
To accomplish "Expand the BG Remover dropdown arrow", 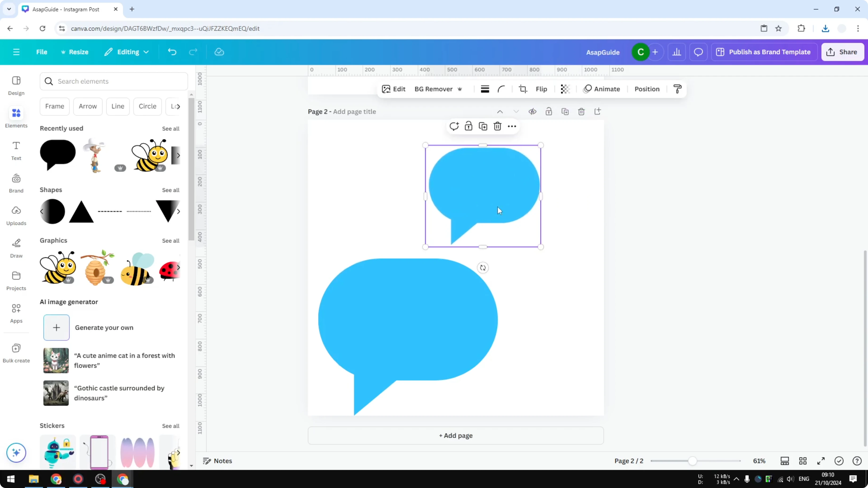I will pyautogui.click(x=460, y=89).
